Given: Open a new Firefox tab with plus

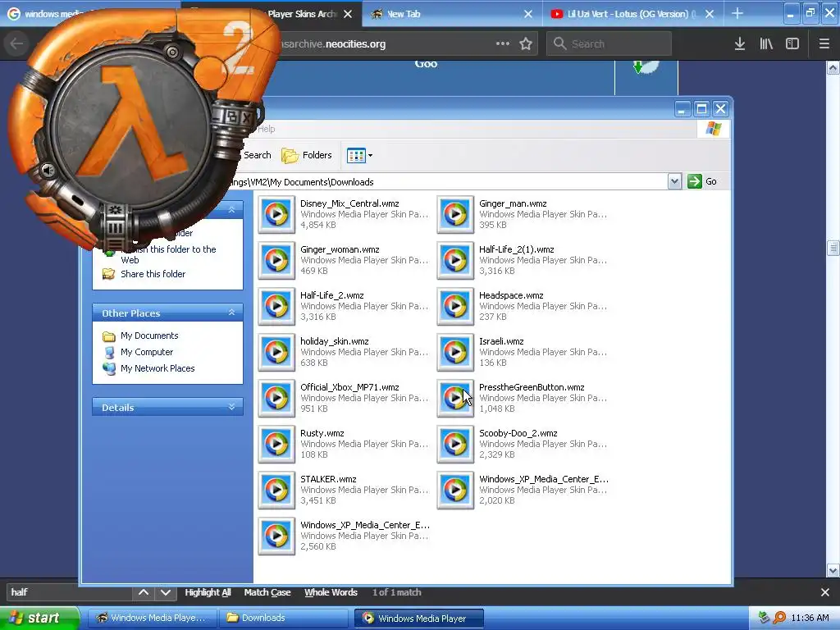Looking at the screenshot, I should [737, 14].
